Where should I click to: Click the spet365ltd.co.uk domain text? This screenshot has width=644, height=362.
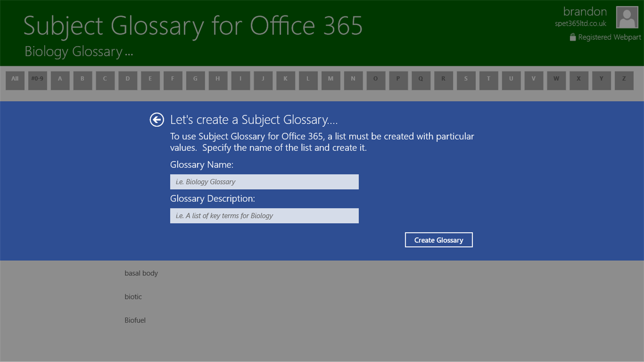580,24
